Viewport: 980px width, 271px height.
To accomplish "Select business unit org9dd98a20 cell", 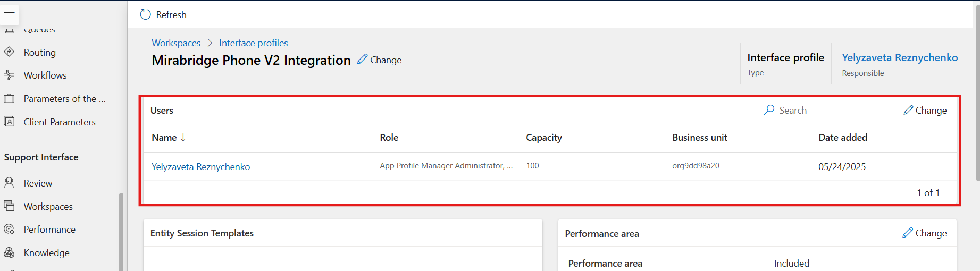I will click(696, 166).
